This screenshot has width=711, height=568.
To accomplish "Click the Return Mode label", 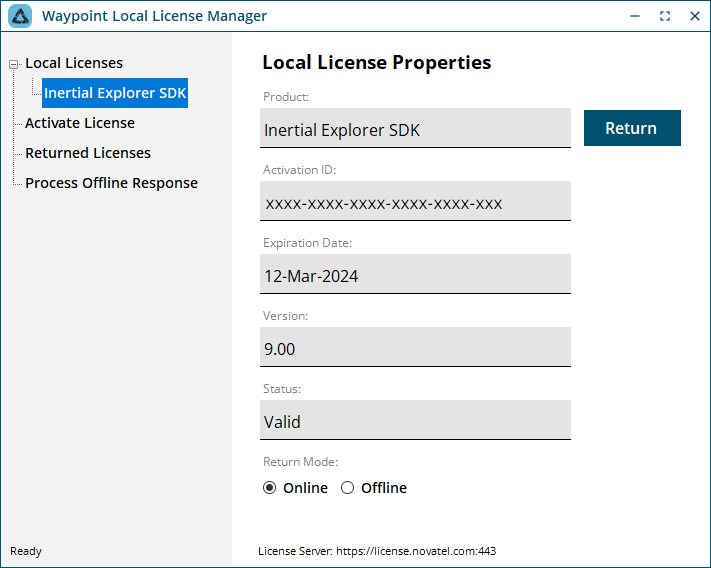I will (300, 462).
